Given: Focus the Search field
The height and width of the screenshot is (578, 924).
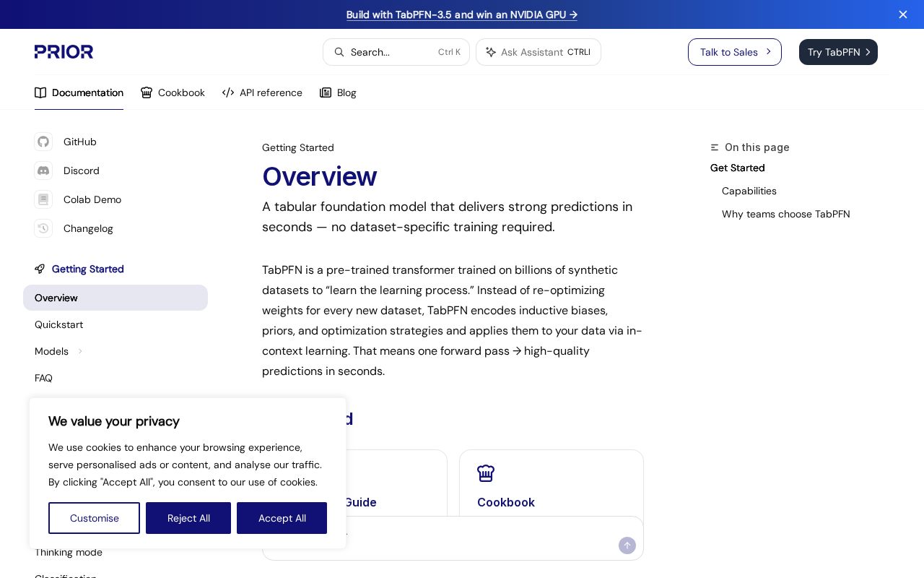Looking at the screenshot, I should [396, 52].
